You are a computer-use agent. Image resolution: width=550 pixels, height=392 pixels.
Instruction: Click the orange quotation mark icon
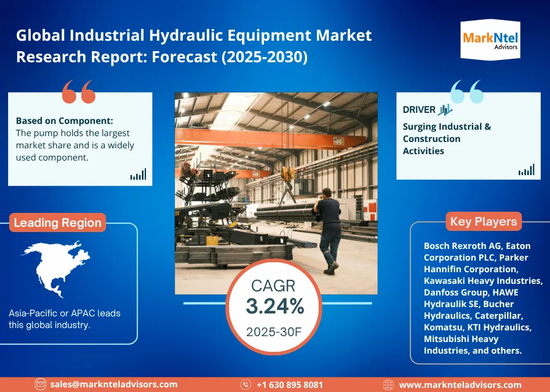click(78, 92)
